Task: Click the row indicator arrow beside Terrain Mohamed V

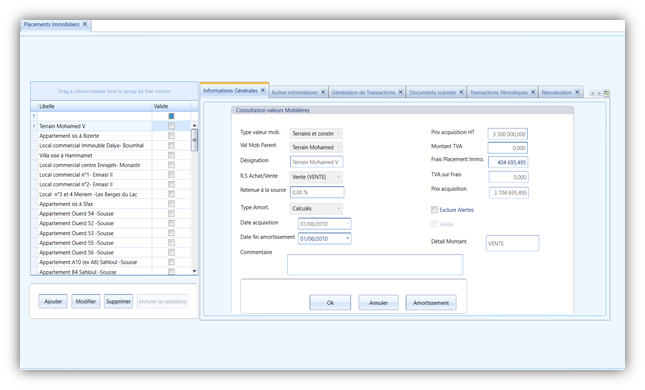Action: tap(34, 126)
